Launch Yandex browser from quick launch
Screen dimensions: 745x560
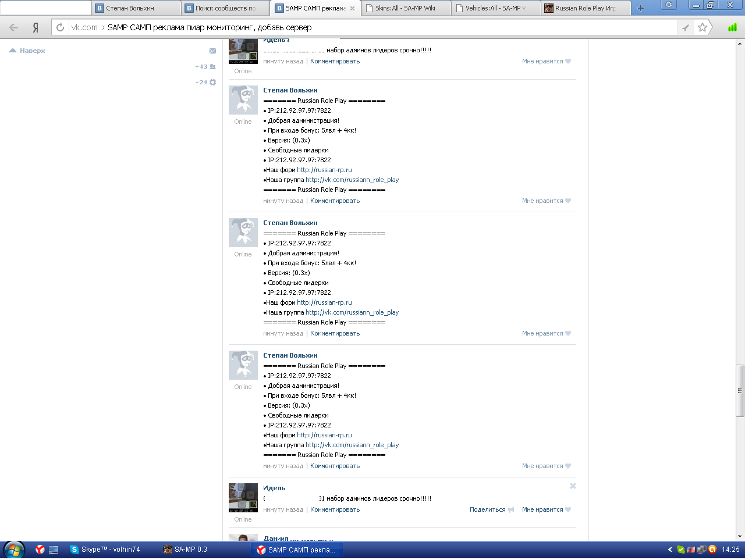40,550
